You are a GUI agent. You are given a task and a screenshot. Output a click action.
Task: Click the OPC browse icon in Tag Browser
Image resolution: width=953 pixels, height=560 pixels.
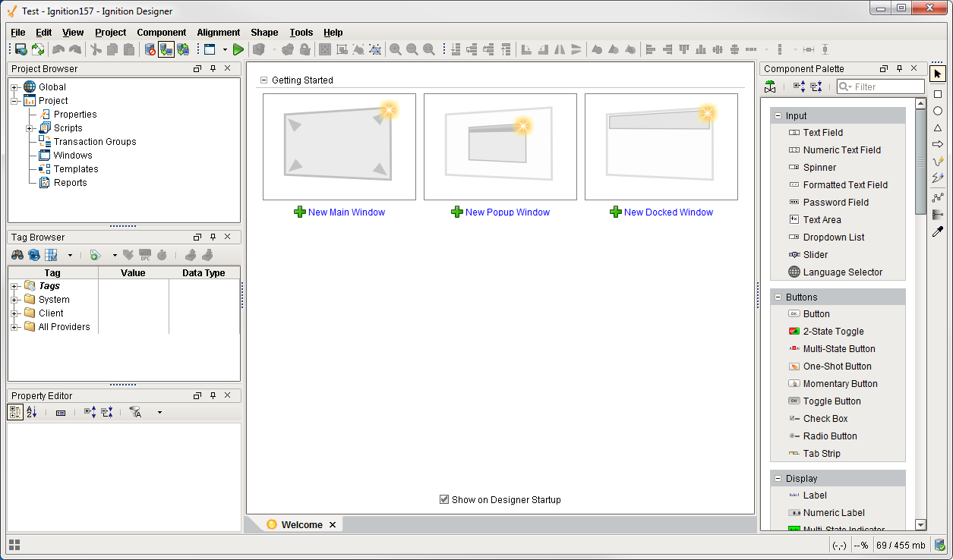[144, 254]
